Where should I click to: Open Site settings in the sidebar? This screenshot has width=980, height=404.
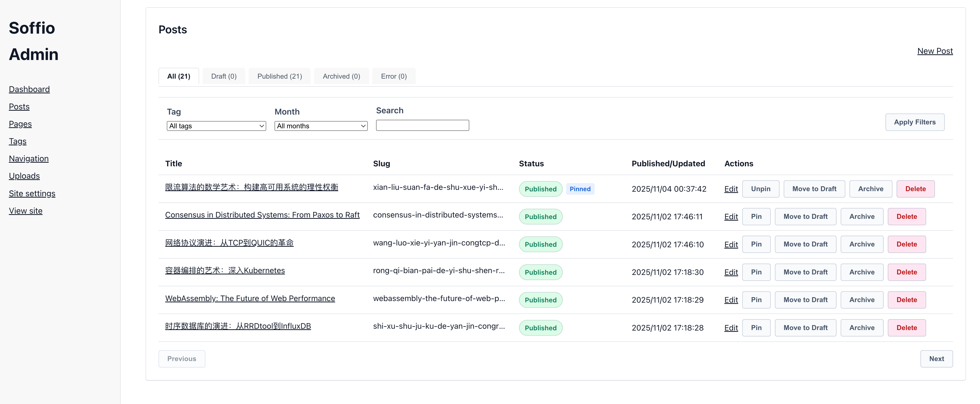click(x=32, y=193)
